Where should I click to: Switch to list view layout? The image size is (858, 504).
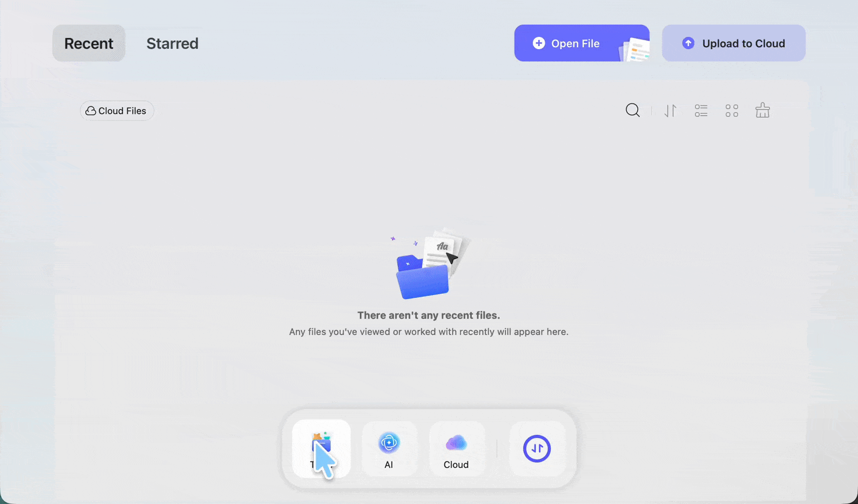point(701,111)
